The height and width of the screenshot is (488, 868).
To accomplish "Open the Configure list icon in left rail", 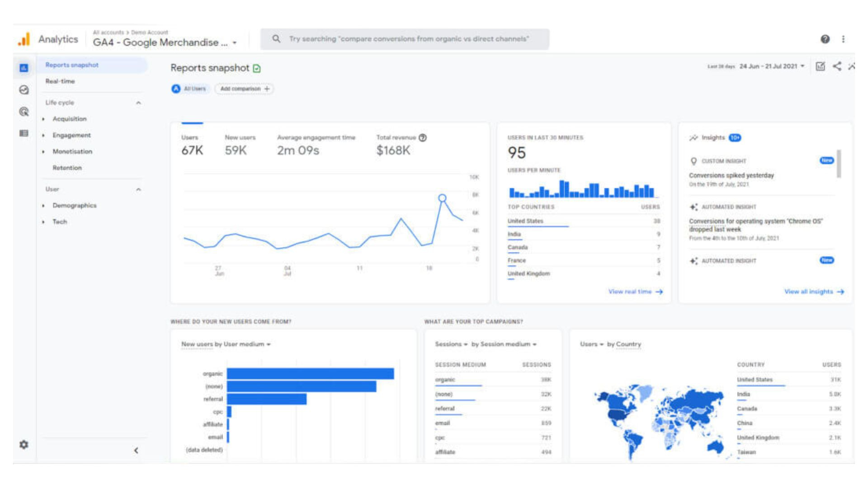I will (x=24, y=133).
